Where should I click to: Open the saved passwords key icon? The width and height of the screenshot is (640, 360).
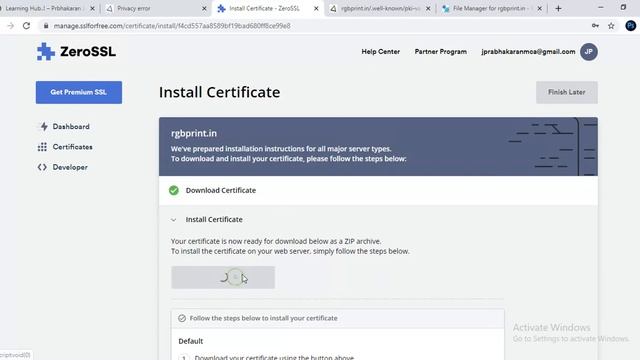(x=595, y=26)
